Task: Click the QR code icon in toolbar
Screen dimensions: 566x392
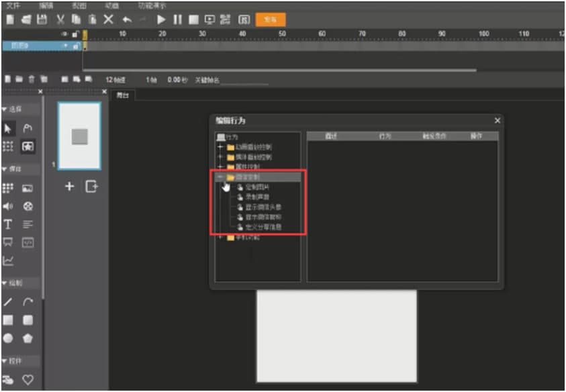Action: pyautogui.click(x=225, y=20)
